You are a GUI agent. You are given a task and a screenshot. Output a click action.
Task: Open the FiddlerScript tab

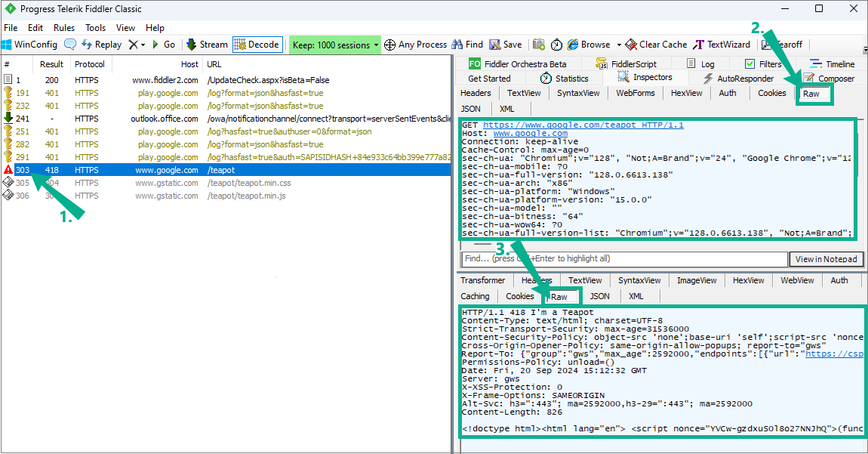(x=626, y=63)
